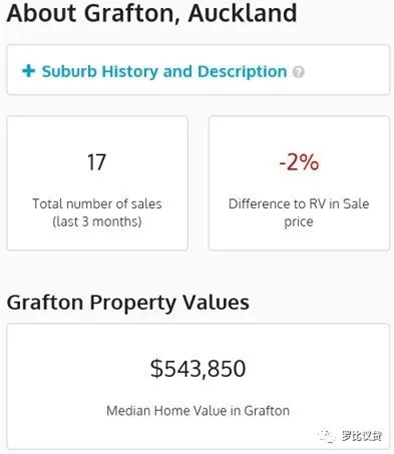Click the Suburb History and Description link text
This screenshot has width=394, height=454.
coord(164,71)
